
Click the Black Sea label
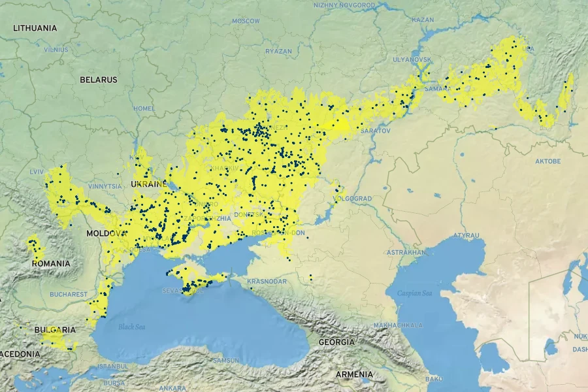[131, 326]
